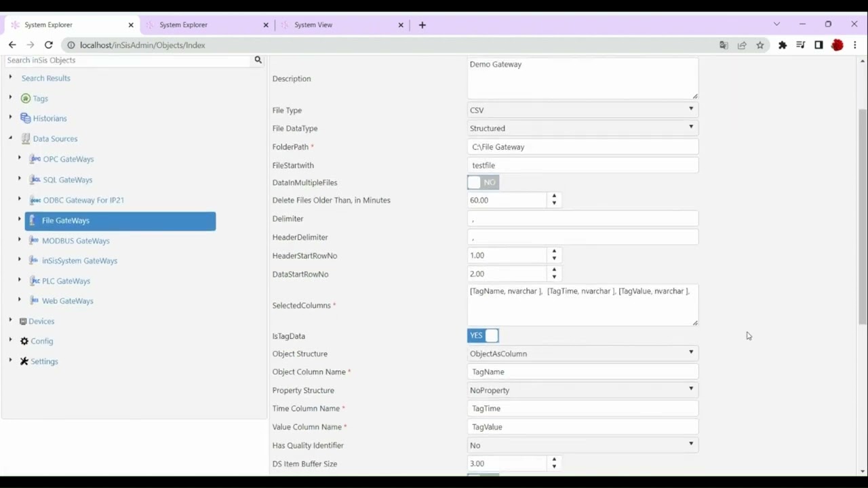Screen dimensions: 868x488
Task: Open a new browser tab
Action: click(422, 25)
